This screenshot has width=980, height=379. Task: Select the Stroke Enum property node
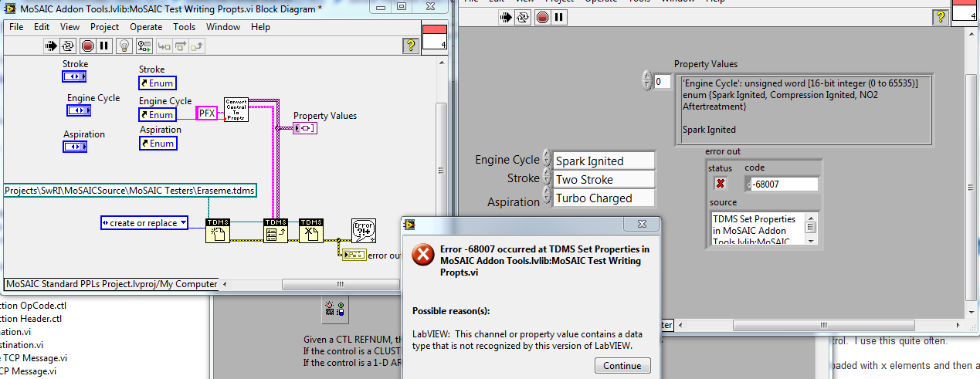[157, 83]
